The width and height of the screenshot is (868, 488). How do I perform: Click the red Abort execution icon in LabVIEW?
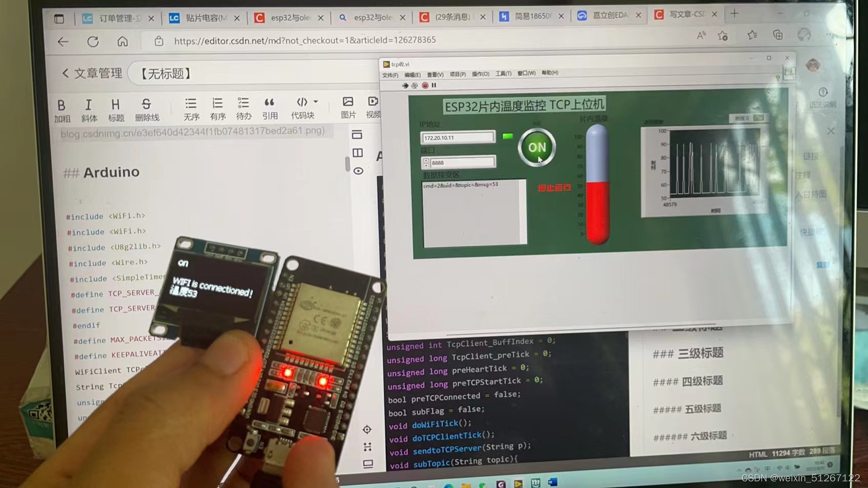coord(424,85)
